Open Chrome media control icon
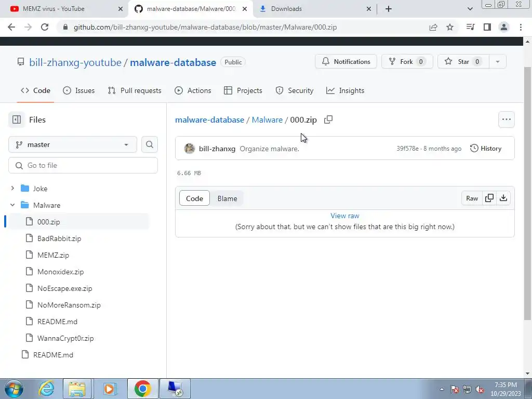The height and width of the screenshot is (399, 532). 470,27
